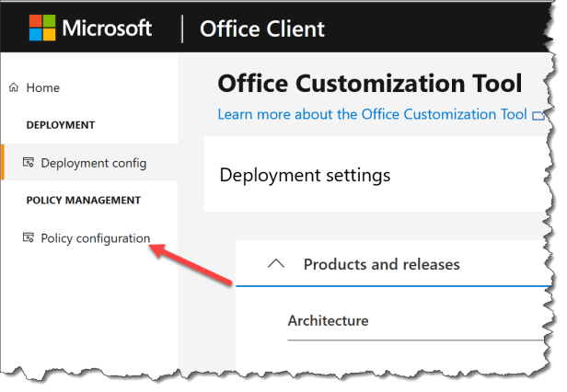
Task: Open Learn more about the Office Customization Tool
Action: 372,114
